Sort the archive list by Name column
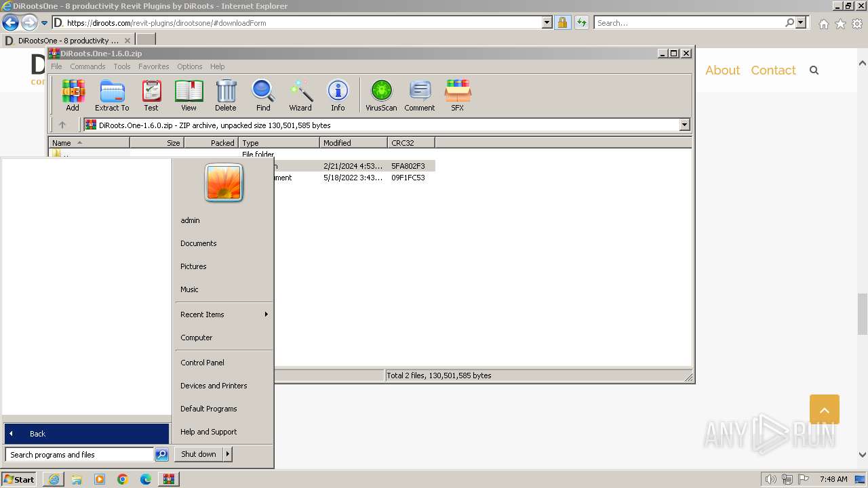 point(89,143)
